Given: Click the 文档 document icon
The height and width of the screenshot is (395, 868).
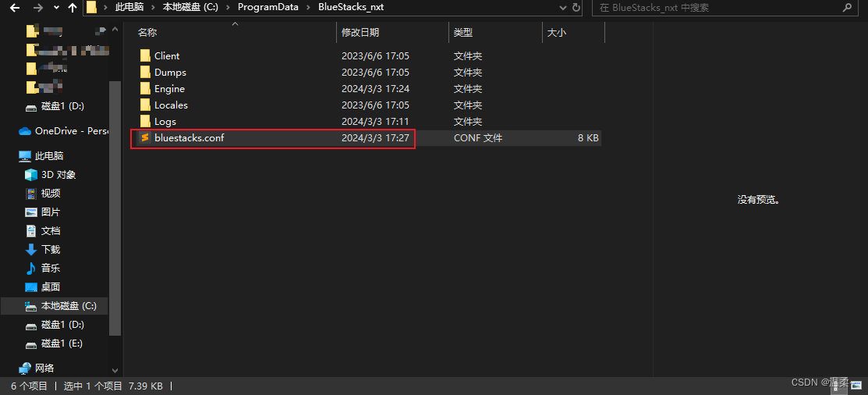Looking at the screenshot, I should 31,231.
